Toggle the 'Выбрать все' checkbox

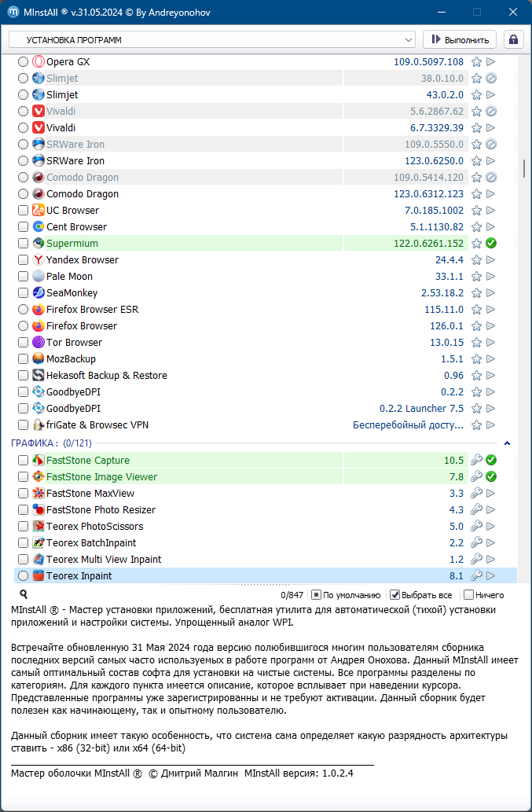(394, 595)
